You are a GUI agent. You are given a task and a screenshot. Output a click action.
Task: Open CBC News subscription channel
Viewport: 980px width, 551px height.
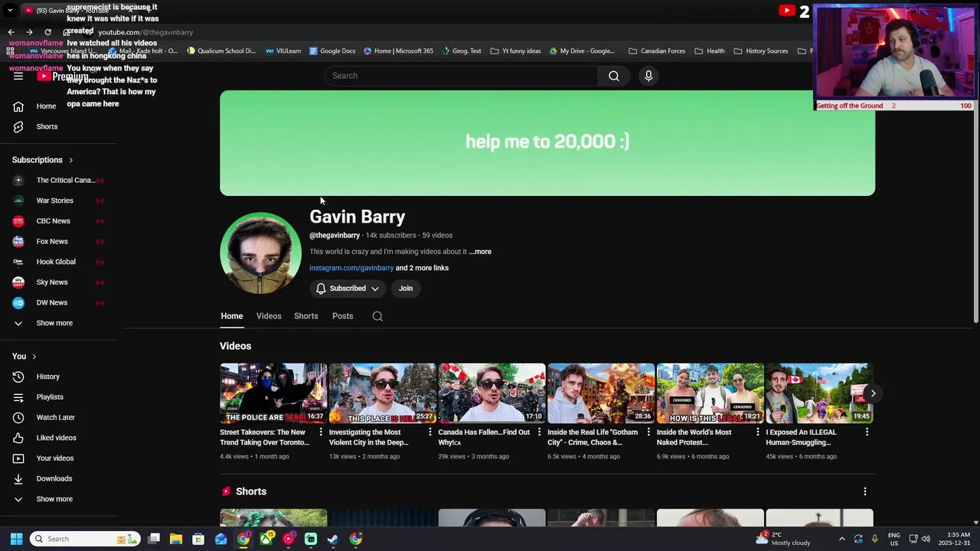point(60,221)
